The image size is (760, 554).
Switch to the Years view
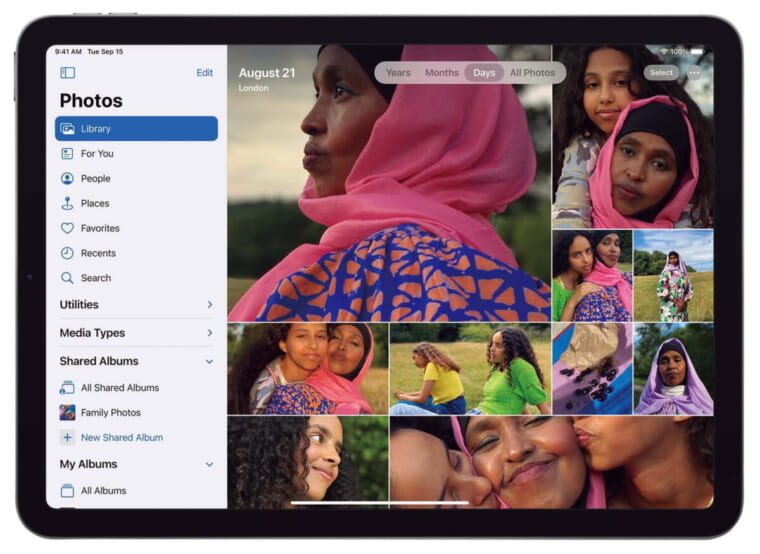coord(398,73)
